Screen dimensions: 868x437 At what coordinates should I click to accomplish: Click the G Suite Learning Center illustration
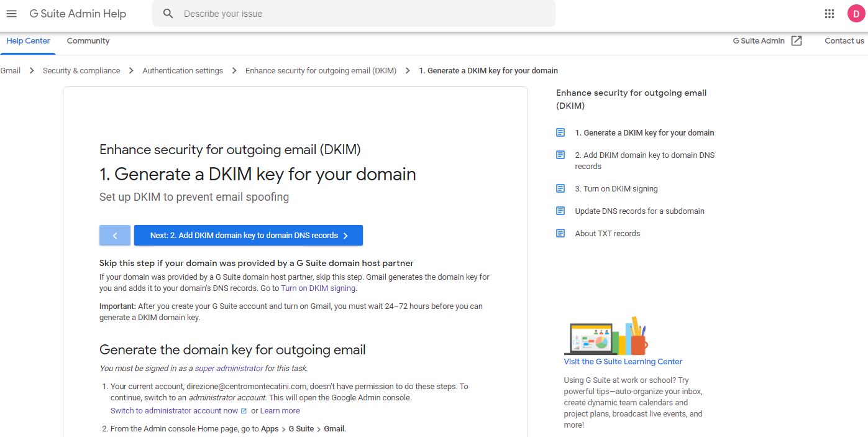coord(606,336)
